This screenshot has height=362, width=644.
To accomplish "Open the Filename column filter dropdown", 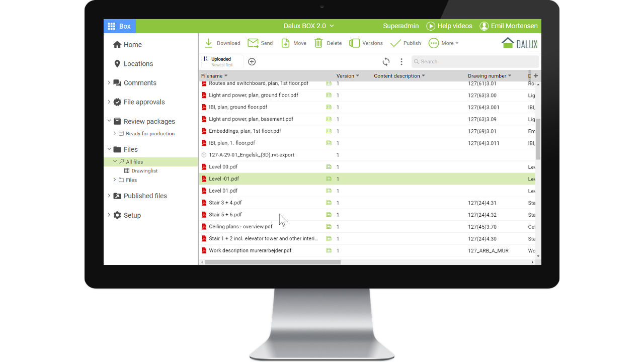I will 226,76.
